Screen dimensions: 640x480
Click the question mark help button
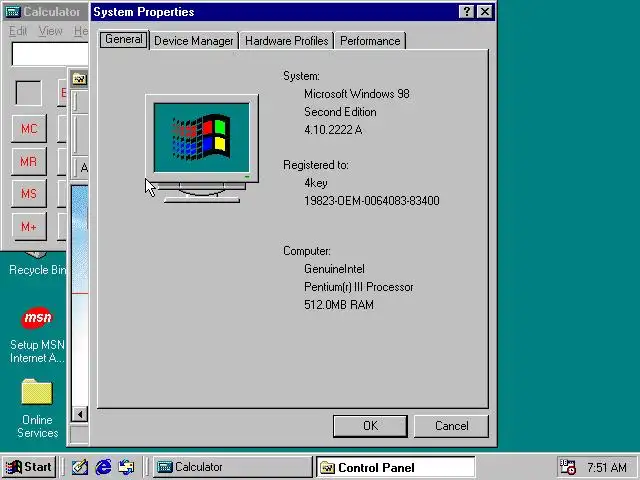coord(467,12)
